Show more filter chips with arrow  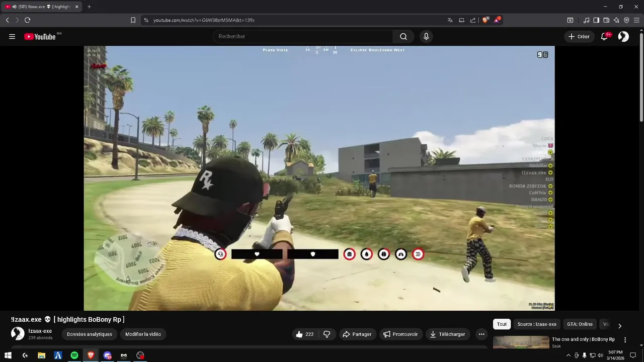tap(620, 325)
